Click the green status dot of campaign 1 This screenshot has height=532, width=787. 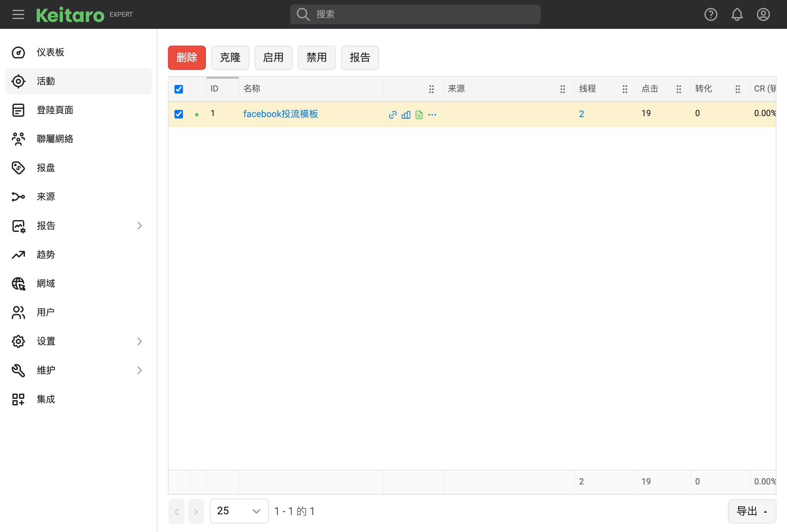tap(197, 115)
